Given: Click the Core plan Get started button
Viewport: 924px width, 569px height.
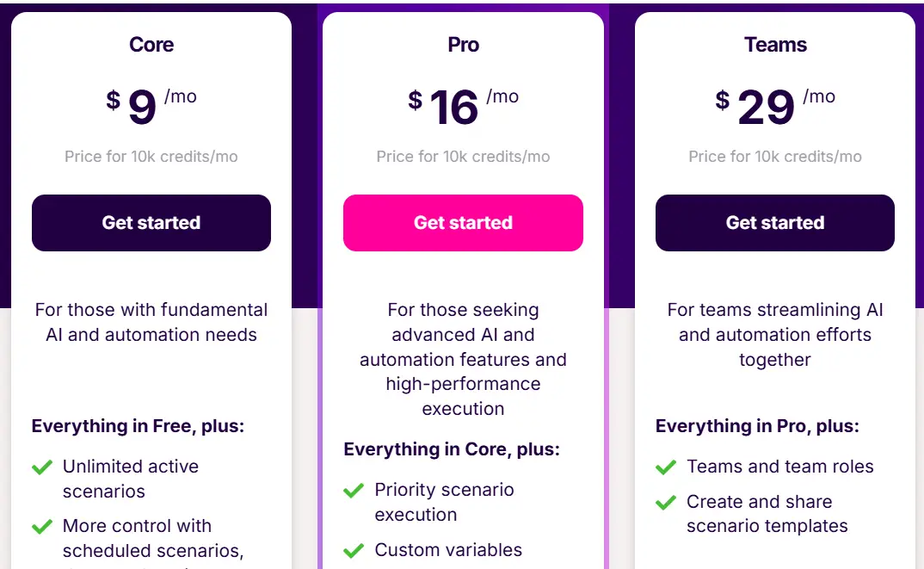Looking at the screenshot, I should pyautogui.click(x=151, y=223).
